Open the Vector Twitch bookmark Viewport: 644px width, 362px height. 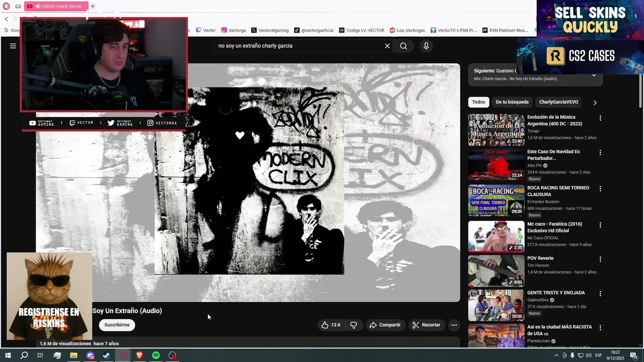tap(206, 30)
